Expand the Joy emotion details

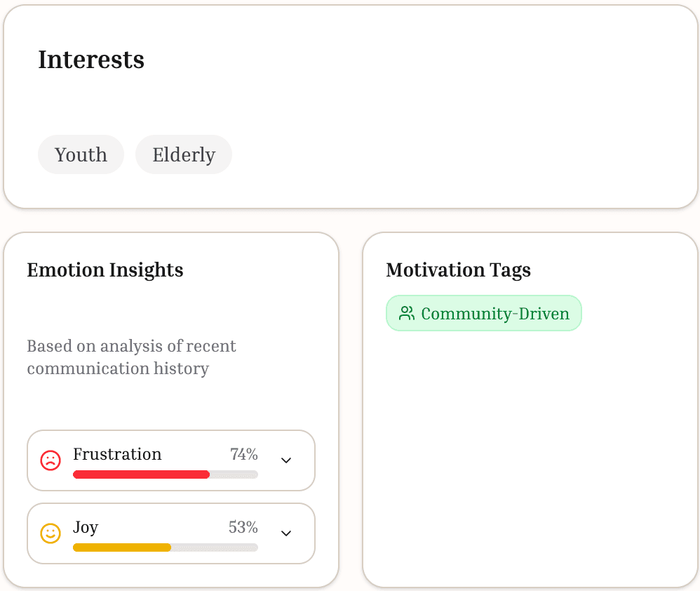(285, 533)
